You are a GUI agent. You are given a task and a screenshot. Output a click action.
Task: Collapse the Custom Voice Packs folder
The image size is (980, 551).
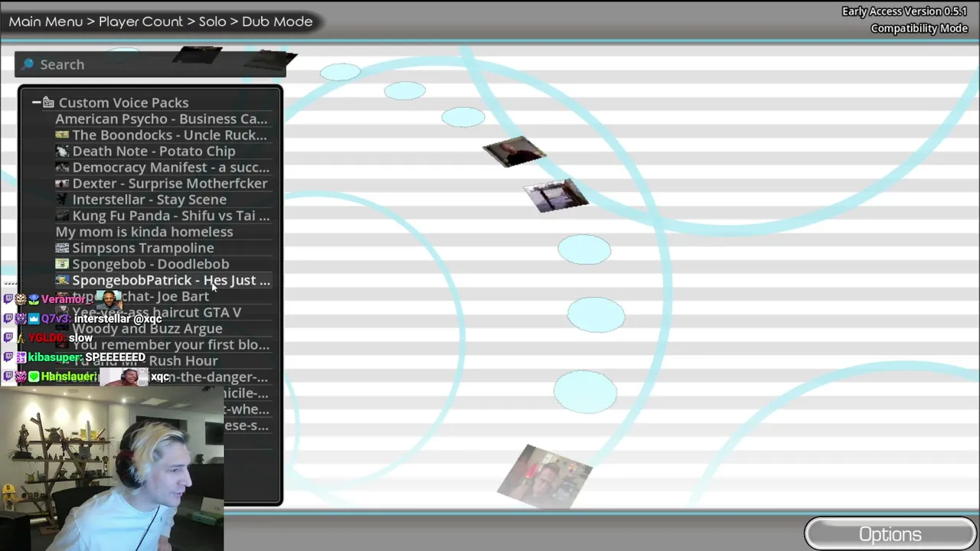point(36,103)
